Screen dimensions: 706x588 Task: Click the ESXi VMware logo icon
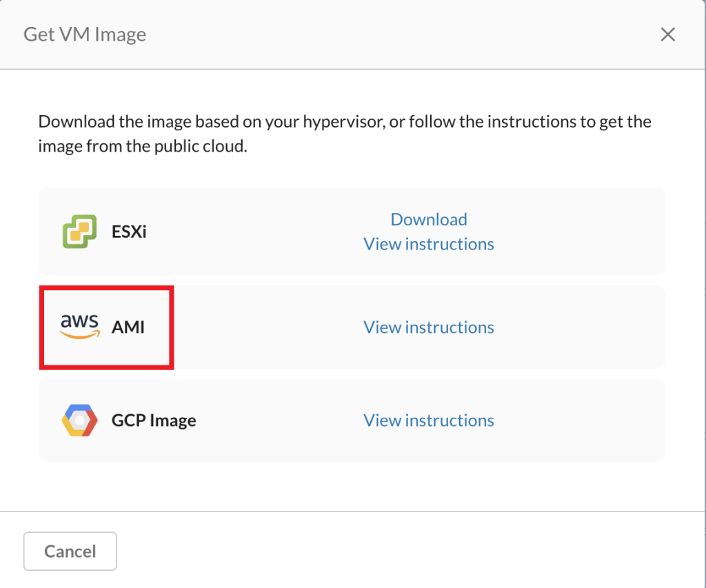pos(80,232)
